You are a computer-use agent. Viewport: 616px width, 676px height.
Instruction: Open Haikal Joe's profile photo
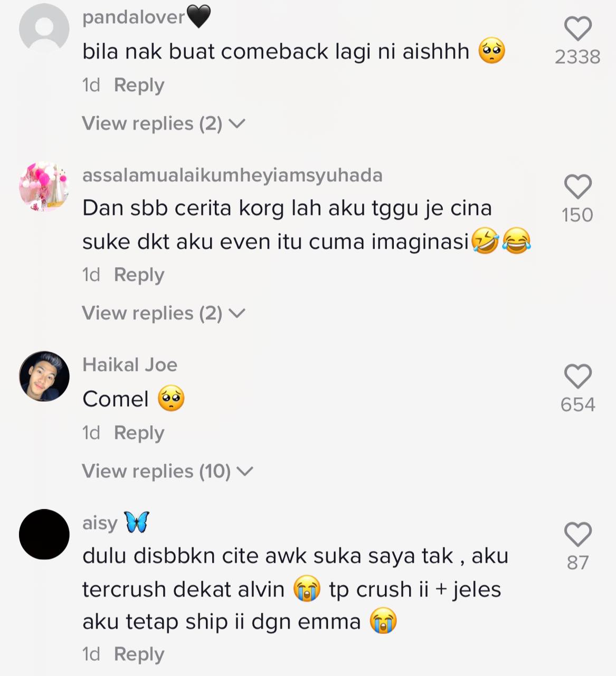[x=44, y=376]
